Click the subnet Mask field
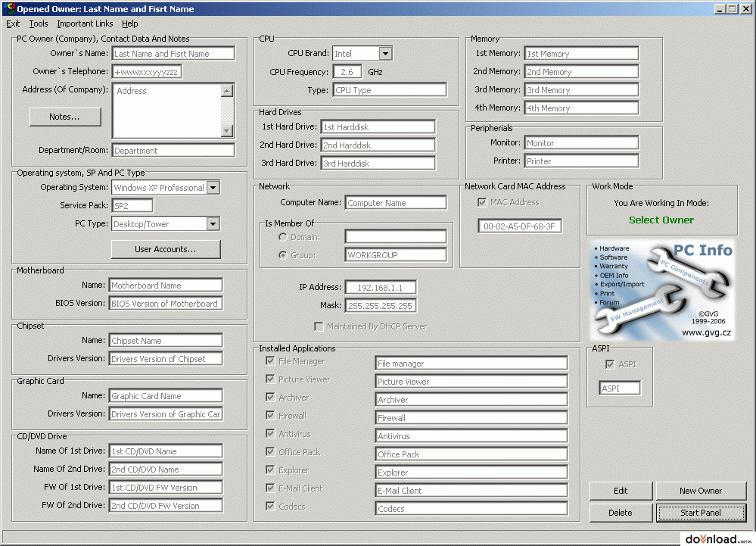756x546 pixels. (x=381, y=306)
